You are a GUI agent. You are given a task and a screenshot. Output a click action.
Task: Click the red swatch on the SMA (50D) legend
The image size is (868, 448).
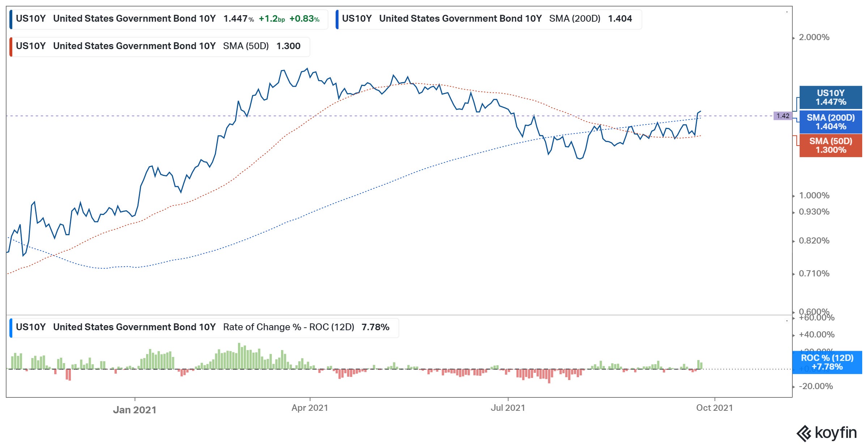point(11,46)
